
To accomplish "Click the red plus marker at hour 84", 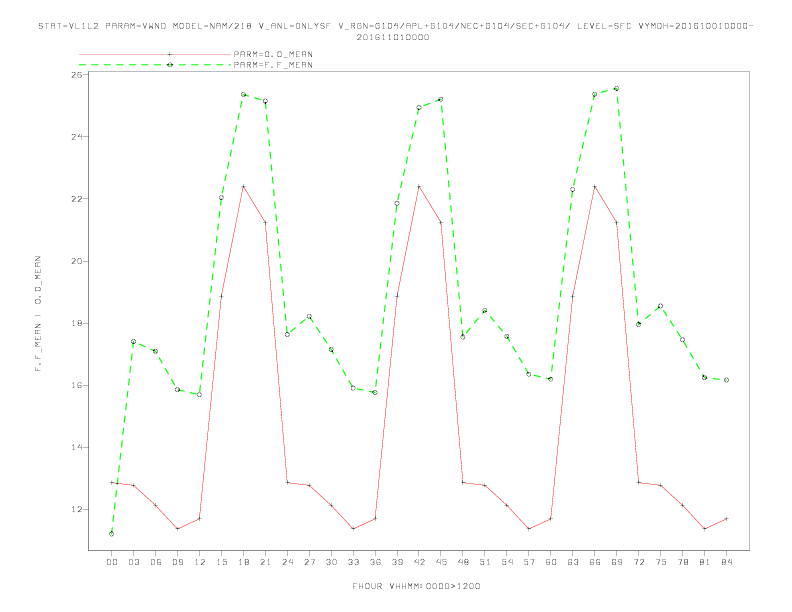I will (726, 519).
